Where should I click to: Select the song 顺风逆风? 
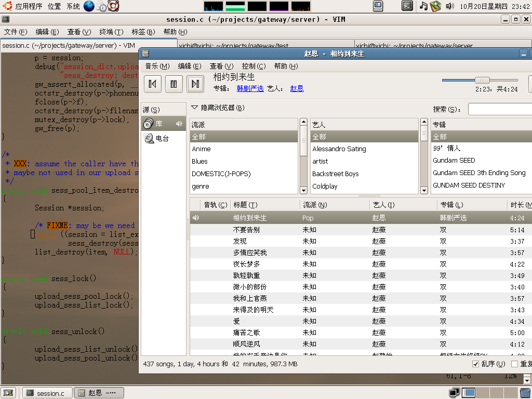click(x=361, y=344)
